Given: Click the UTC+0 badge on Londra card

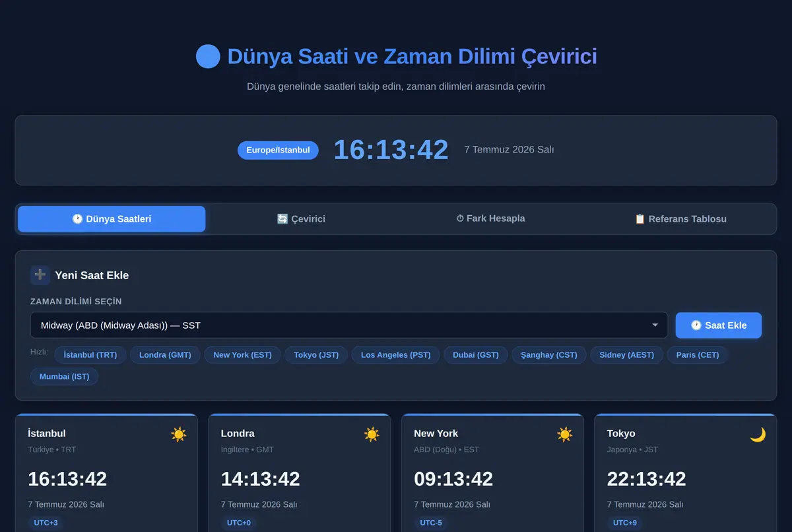Looking at the screenshot, I should (x=239, y=523).
